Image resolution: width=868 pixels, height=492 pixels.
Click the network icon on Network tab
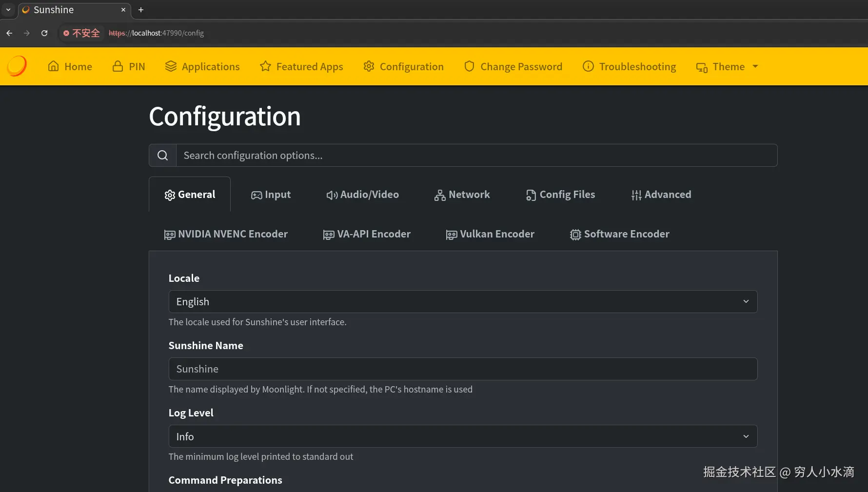[440, 195]
